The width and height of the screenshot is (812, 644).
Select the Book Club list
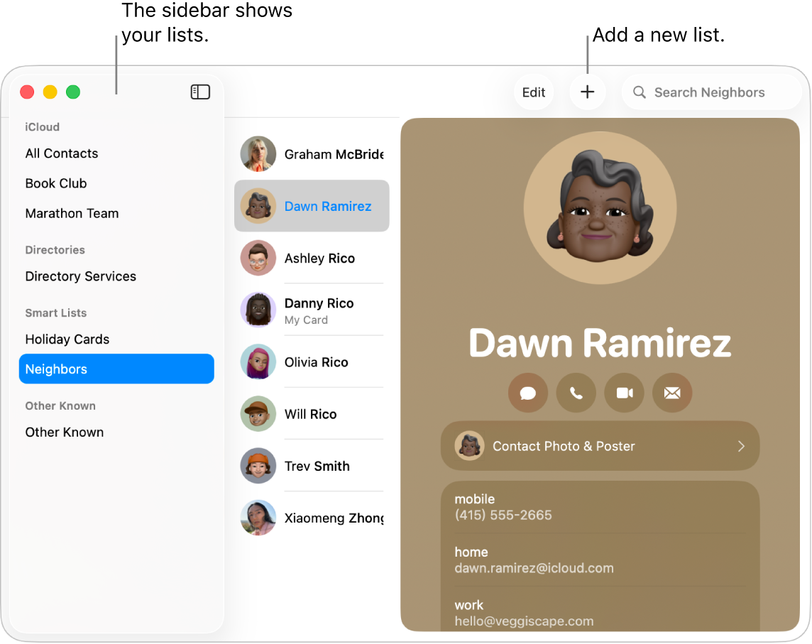tap(56, 183)
